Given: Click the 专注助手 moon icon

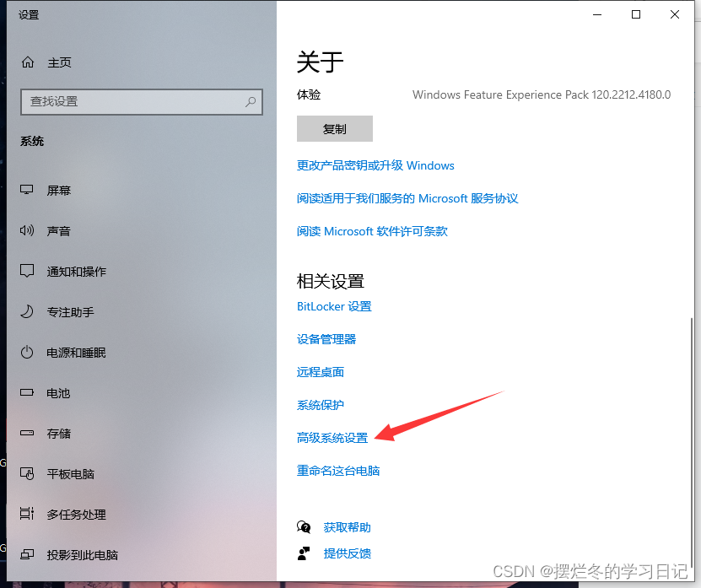Looking at the screenshot, I should click(27, 311).
